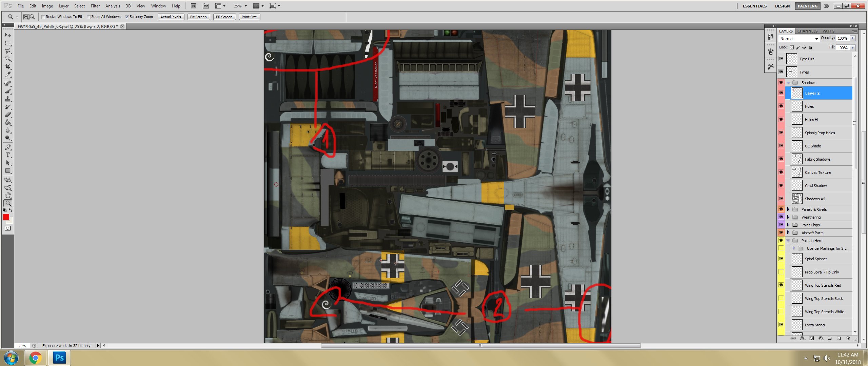Screen dimensions: 868x366
Task: Toggle Quick Mask mode icon
Action: [x=8, y=228]
